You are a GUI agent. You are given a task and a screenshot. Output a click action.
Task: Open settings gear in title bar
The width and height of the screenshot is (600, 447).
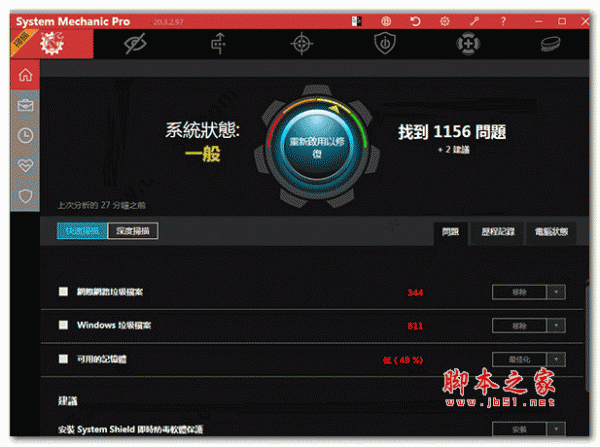point(445,21)
